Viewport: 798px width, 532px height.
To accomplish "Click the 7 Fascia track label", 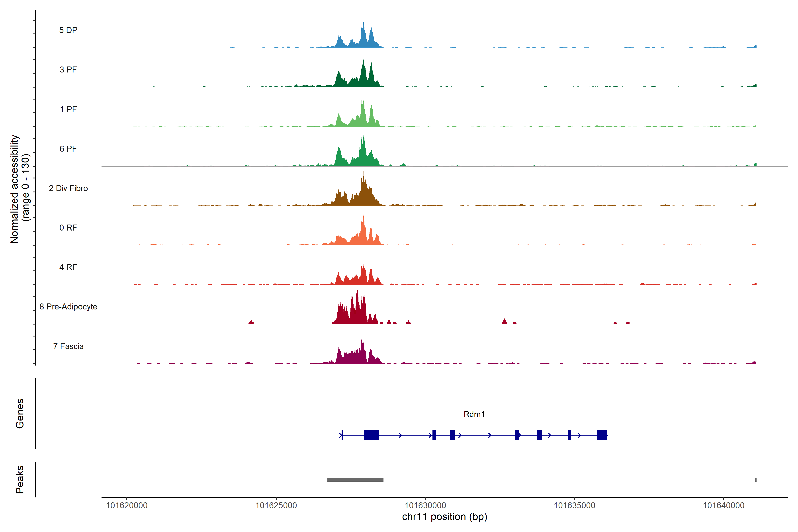I will coord(68,346).
